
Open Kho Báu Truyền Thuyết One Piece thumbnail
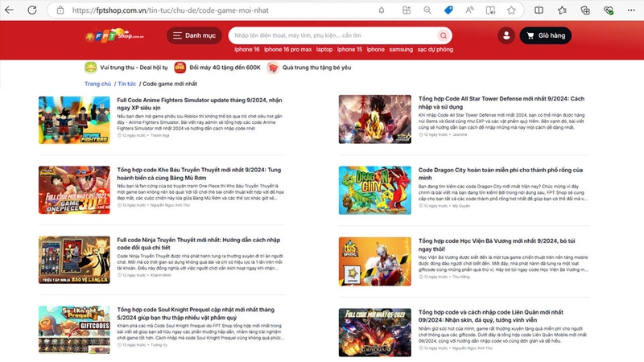(x=74, y=190)
